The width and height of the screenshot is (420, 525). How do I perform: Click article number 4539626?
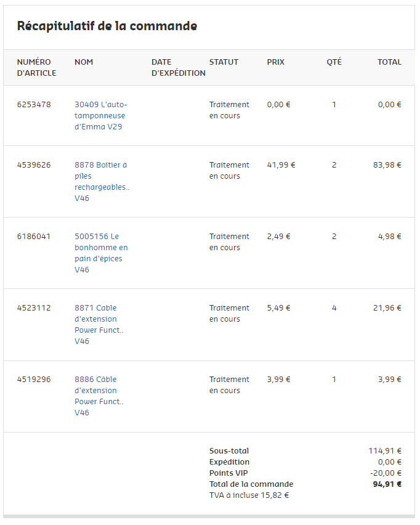click(34, 165)
